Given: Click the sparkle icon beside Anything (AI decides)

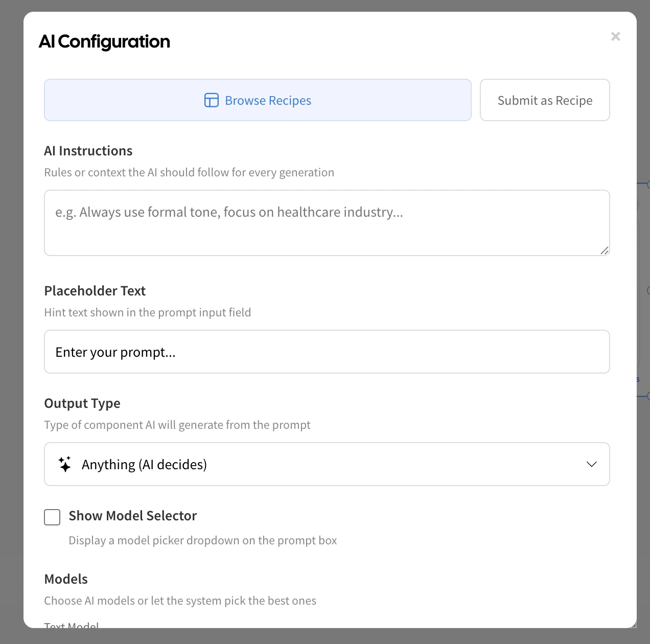Looking at the screenshot, I should click(65, 464).
